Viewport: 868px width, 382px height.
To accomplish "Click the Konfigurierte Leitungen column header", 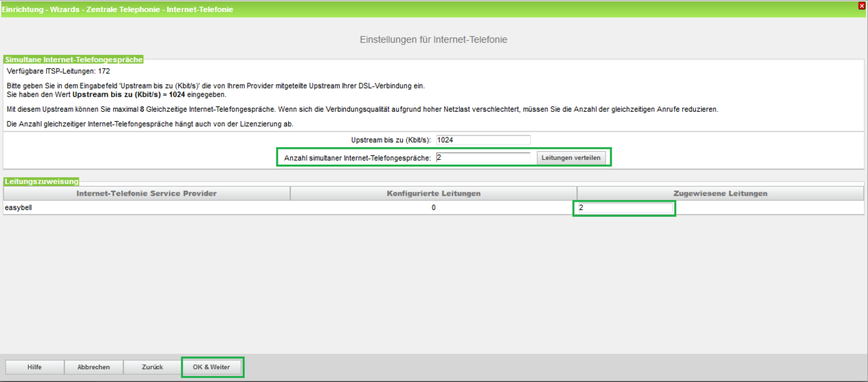I will point(433,194).
